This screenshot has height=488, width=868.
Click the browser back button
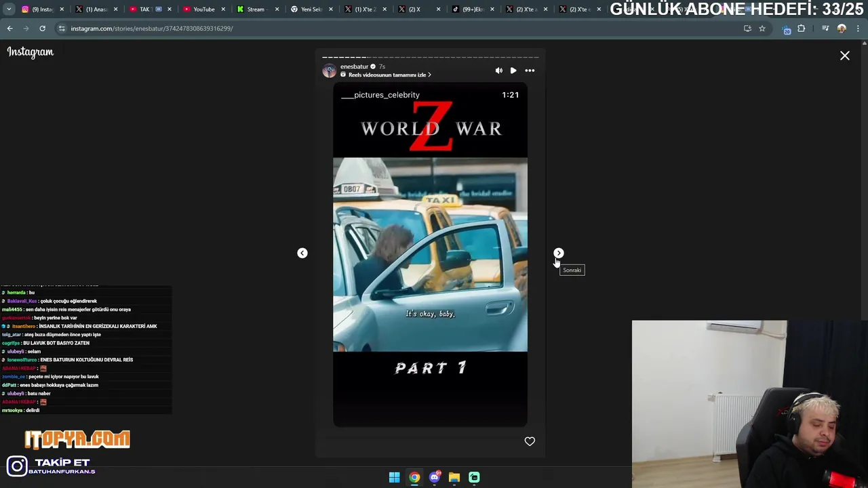(x=9, y=28)
